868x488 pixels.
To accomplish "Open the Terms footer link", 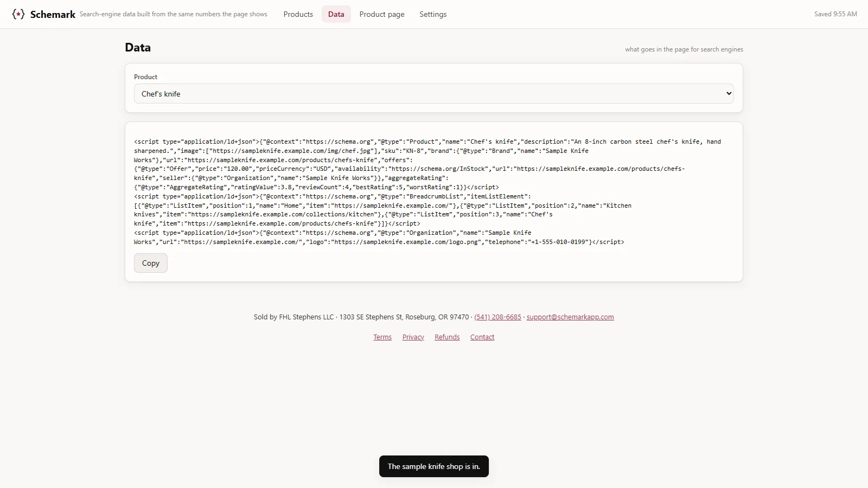I will (382, 337).
